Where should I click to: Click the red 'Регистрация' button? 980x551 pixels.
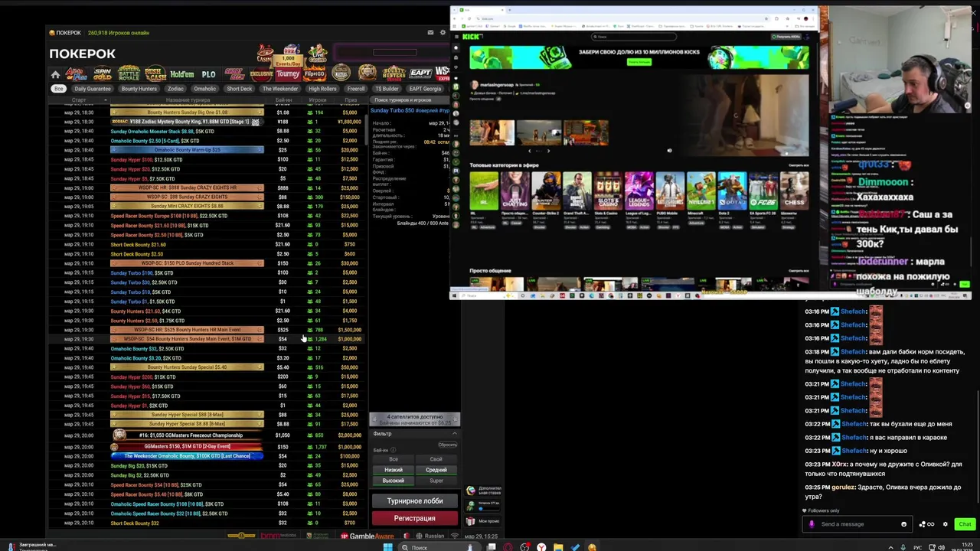(x=414, y=518)
